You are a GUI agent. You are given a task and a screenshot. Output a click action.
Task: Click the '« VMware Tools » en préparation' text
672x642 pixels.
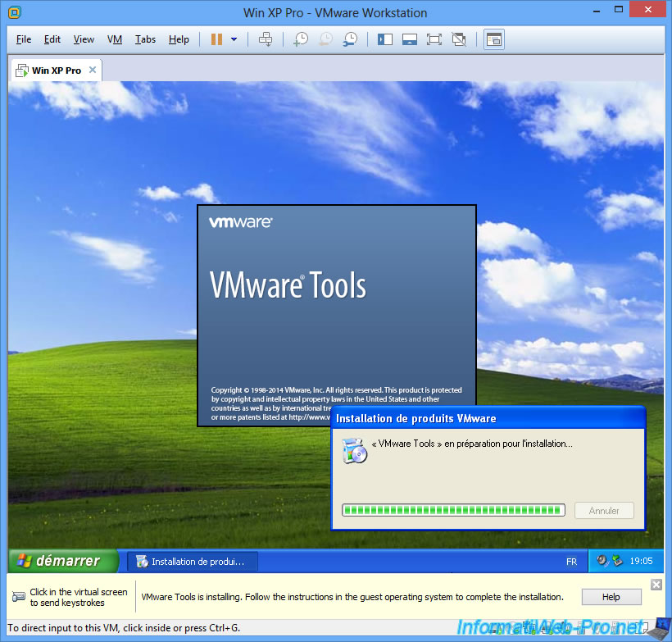(472, 444)
